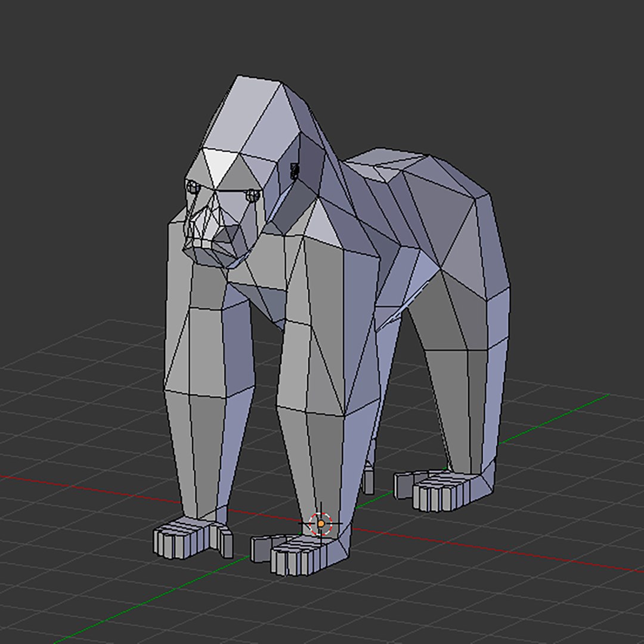Select the gorilla's right eye sphere
The width and height of the screenshot is (644, 644).
[193, 187]
